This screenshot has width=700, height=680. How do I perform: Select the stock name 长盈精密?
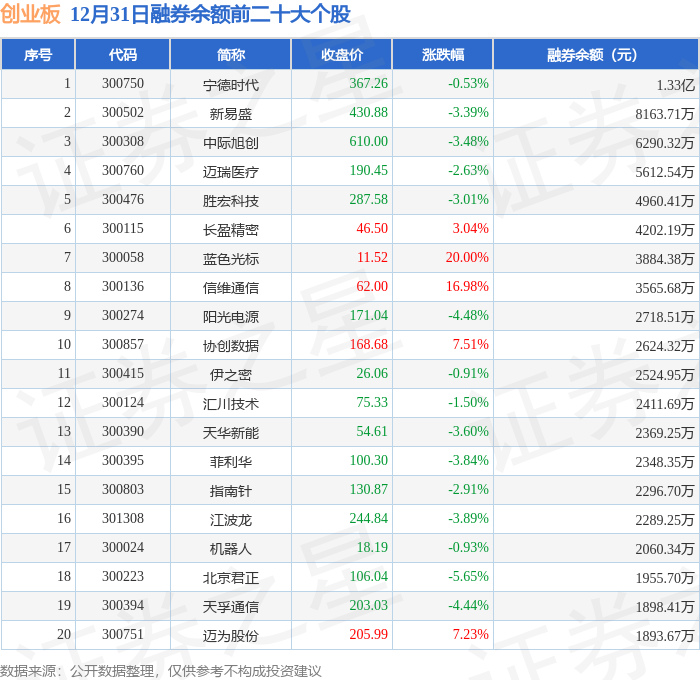[231, 230]
